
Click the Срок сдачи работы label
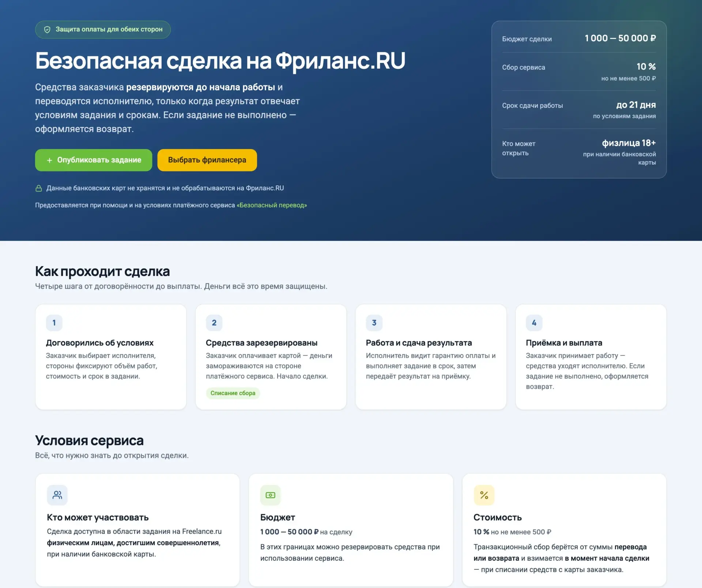[x=532, y=106]
